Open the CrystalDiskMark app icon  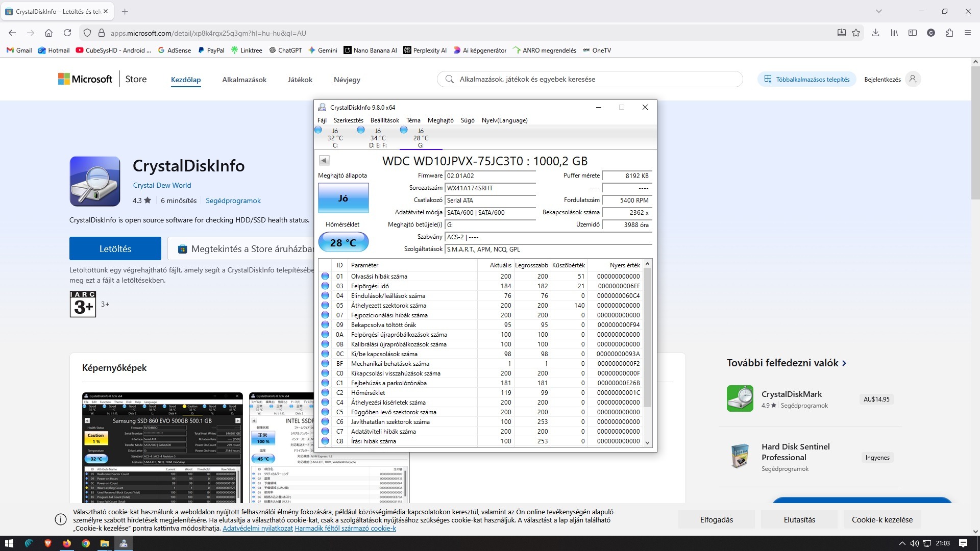coord(740,398)
